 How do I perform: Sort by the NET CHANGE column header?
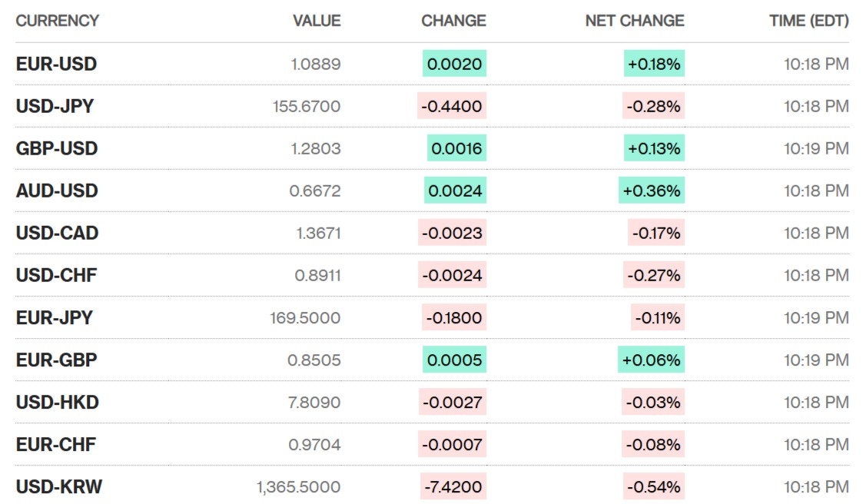click(x=635, y=21)
